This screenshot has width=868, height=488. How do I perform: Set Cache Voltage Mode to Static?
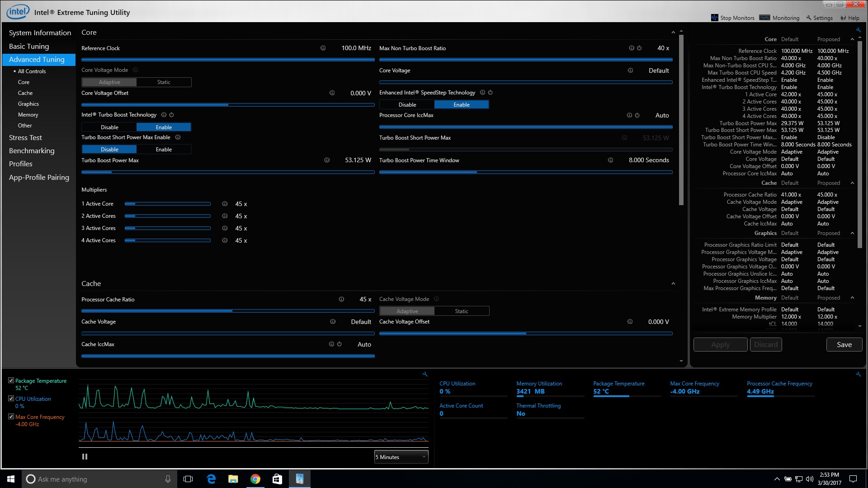tap(462, 311)
